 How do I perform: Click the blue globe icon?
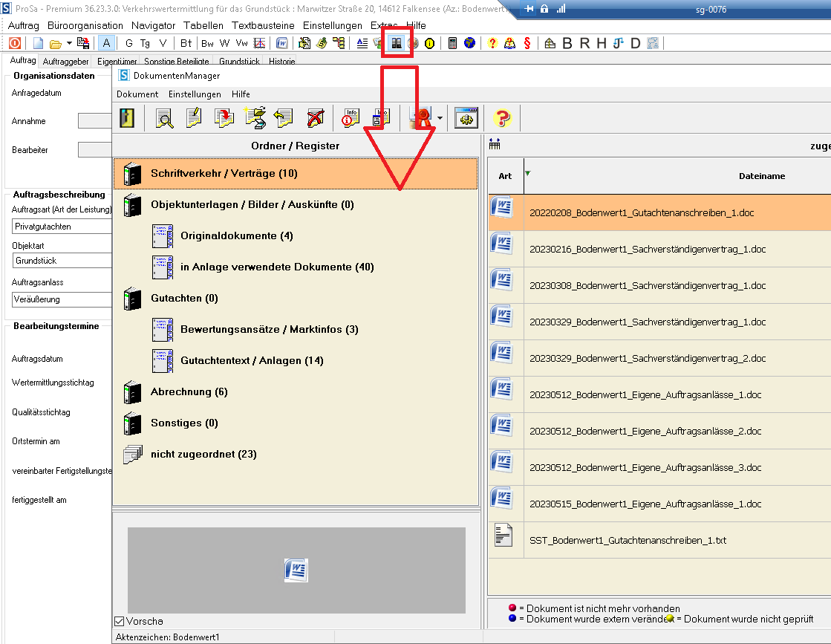469,43
